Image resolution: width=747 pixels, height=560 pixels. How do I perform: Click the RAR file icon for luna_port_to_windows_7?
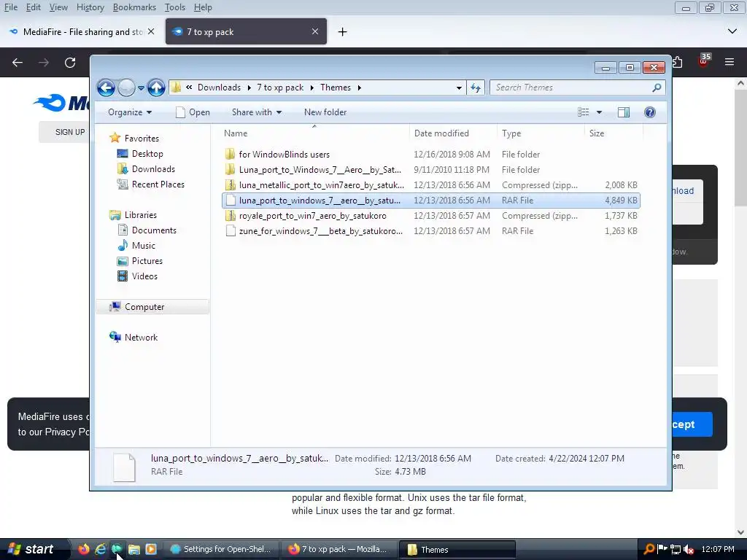point(231,201)
